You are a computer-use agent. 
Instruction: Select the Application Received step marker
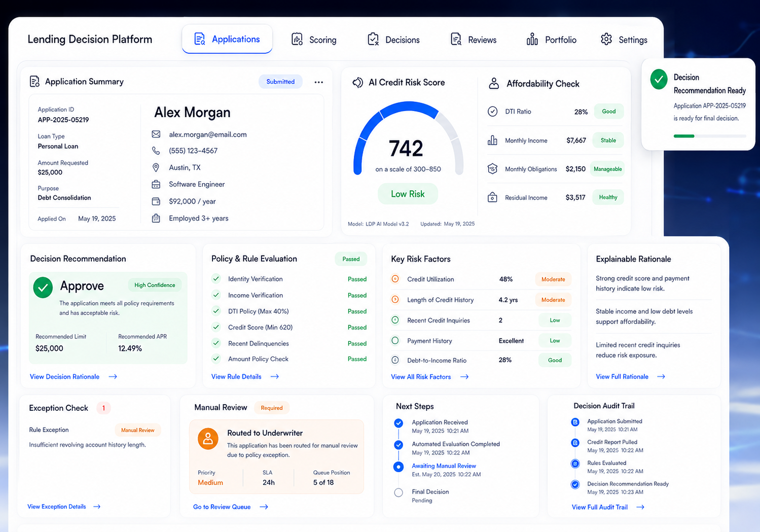point(399,423)
